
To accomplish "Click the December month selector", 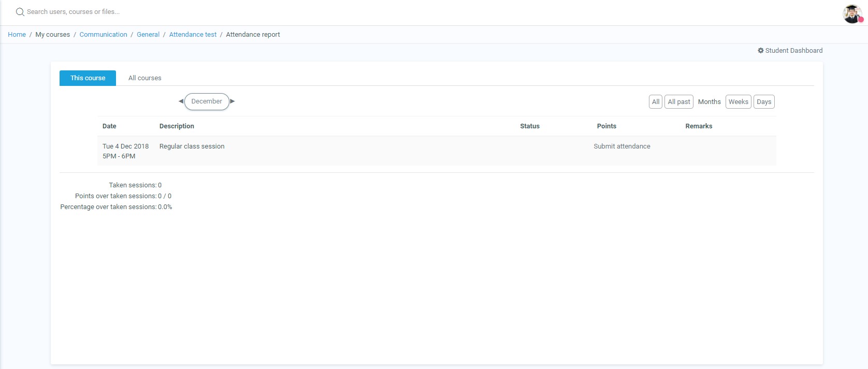I will pos(207,101).
